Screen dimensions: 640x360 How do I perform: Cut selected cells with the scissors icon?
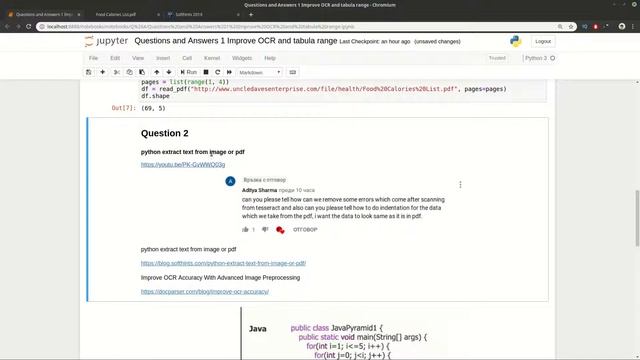click(117, 72)
